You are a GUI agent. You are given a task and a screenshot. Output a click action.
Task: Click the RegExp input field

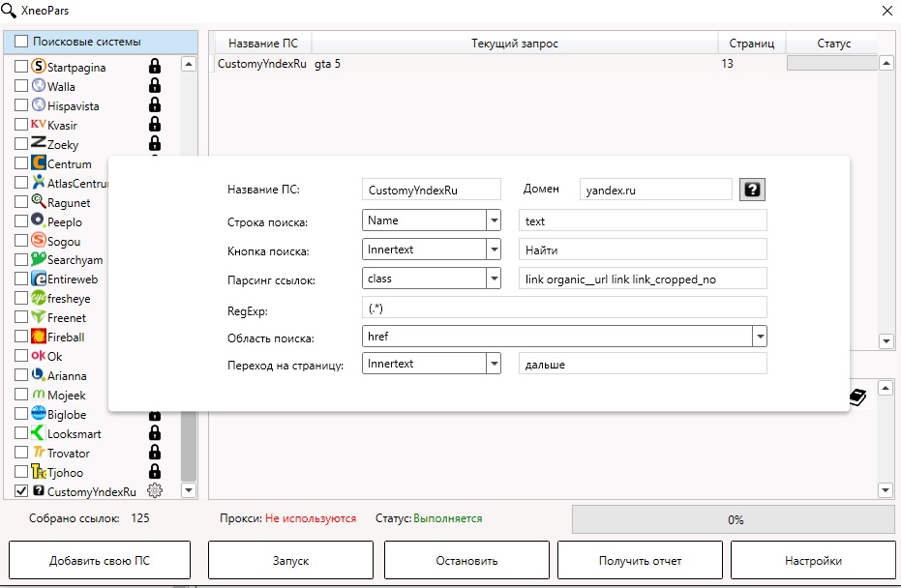click(564, 308)
